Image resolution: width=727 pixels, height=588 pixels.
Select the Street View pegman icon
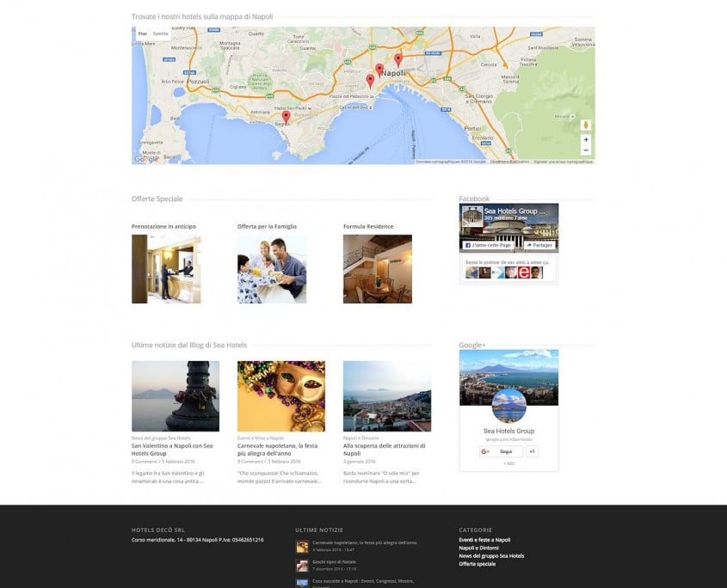pos(586,125)
